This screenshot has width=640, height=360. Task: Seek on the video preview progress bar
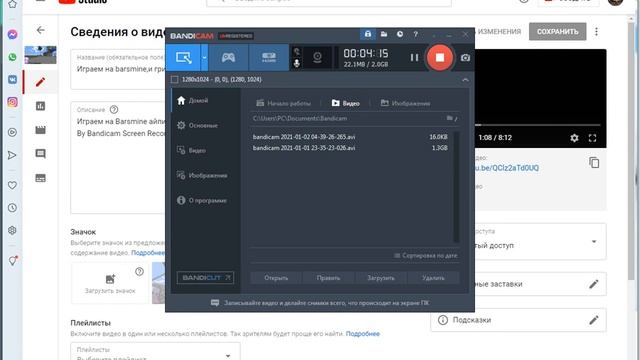click(x=538, y=125)
